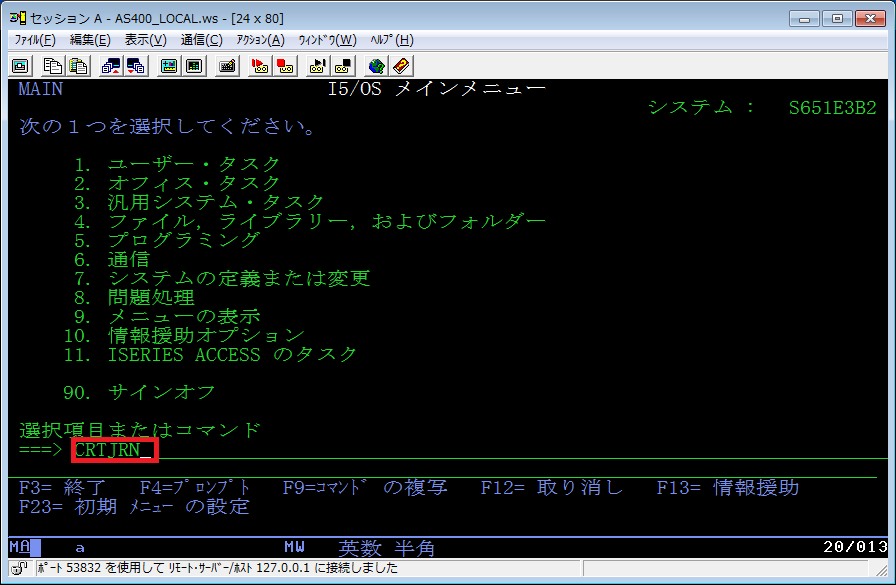Image resolution: width=896 pixels, height=585 pixels.
Task: Click option 4. ファイル, ライブラリー, およびフォルダー
Action: [310, 221]
